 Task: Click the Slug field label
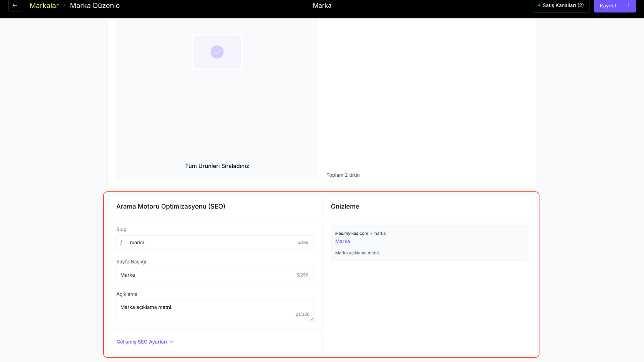(x=121, y=229)
